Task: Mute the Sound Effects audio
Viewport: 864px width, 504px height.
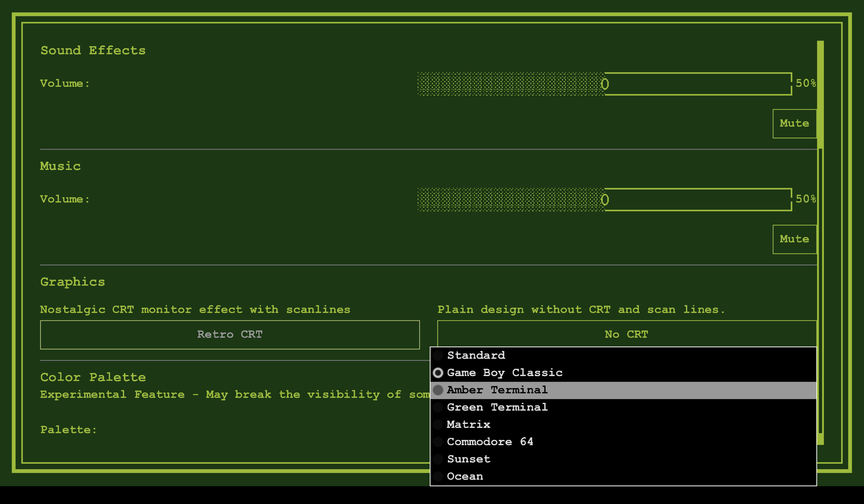Action: point(794,123)
